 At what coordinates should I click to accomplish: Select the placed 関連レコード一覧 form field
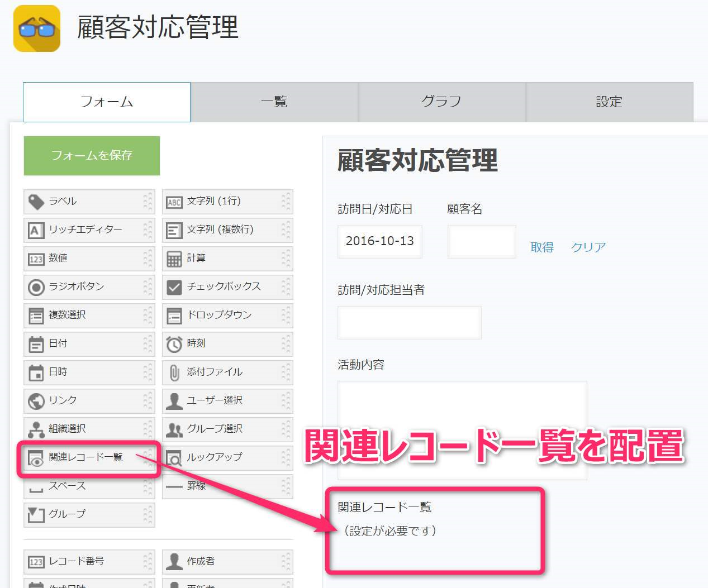coord(435,530)
